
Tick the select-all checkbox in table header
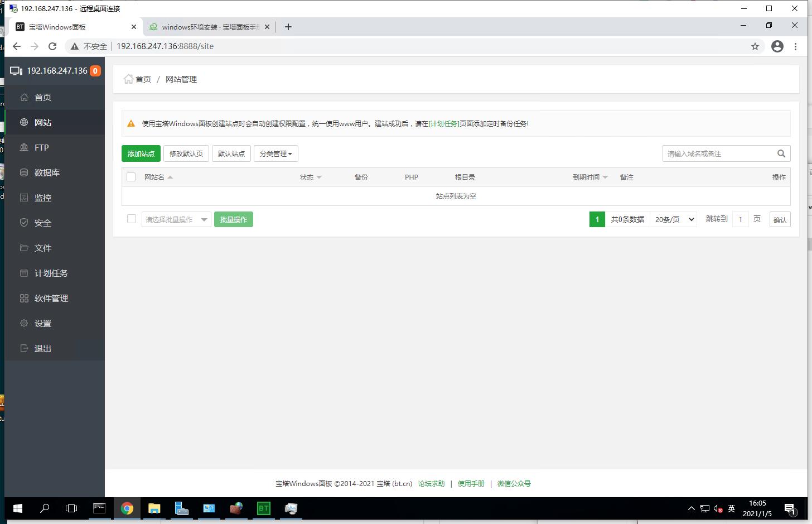point(131,177)
